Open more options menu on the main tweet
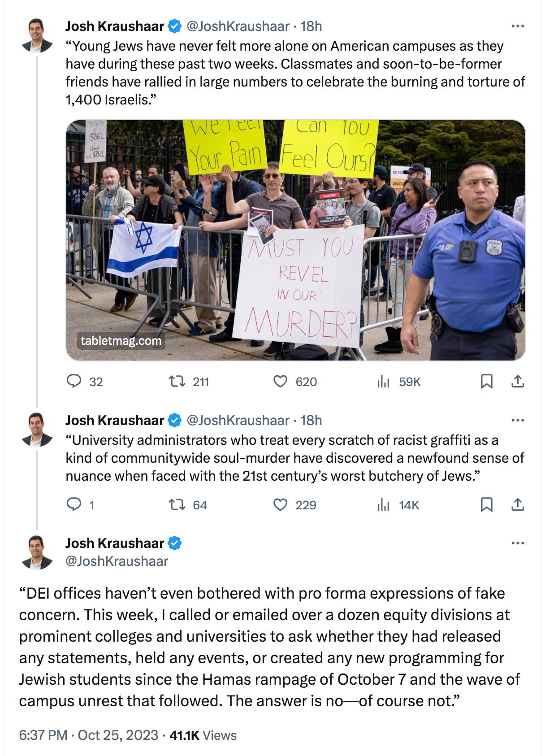This screenshot has width=545, height=756. click(518, 543)
